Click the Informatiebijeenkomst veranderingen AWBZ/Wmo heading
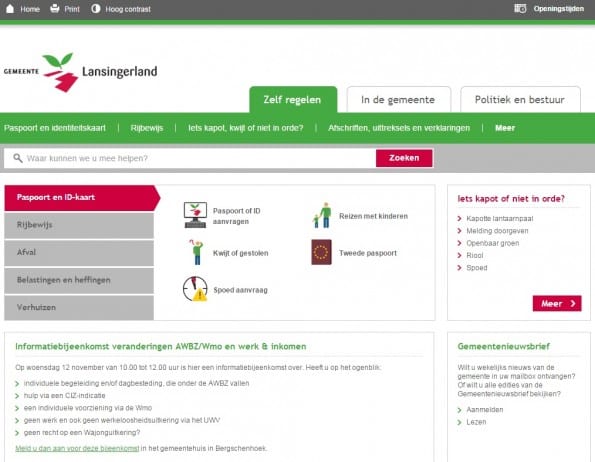This screenshot has width=595, height=462. (161, 346)
